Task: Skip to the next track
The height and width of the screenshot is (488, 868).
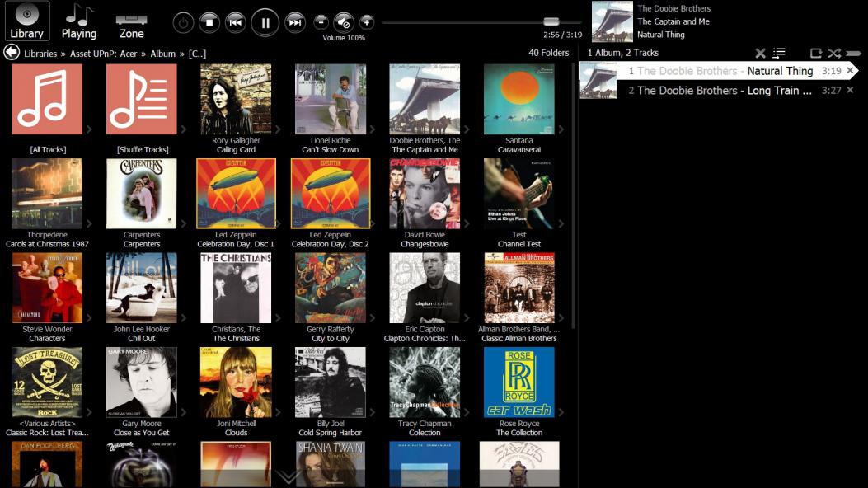Action: 294,23
